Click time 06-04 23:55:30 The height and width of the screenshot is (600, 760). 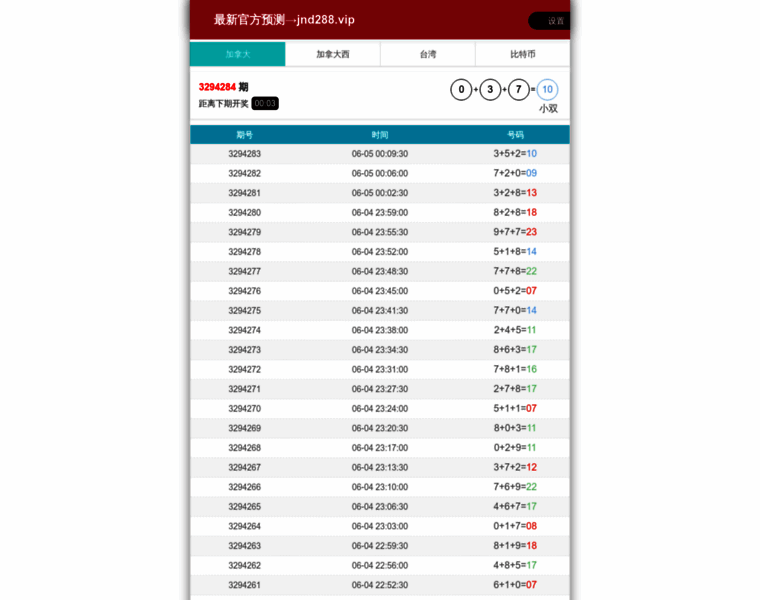[380, 232]
